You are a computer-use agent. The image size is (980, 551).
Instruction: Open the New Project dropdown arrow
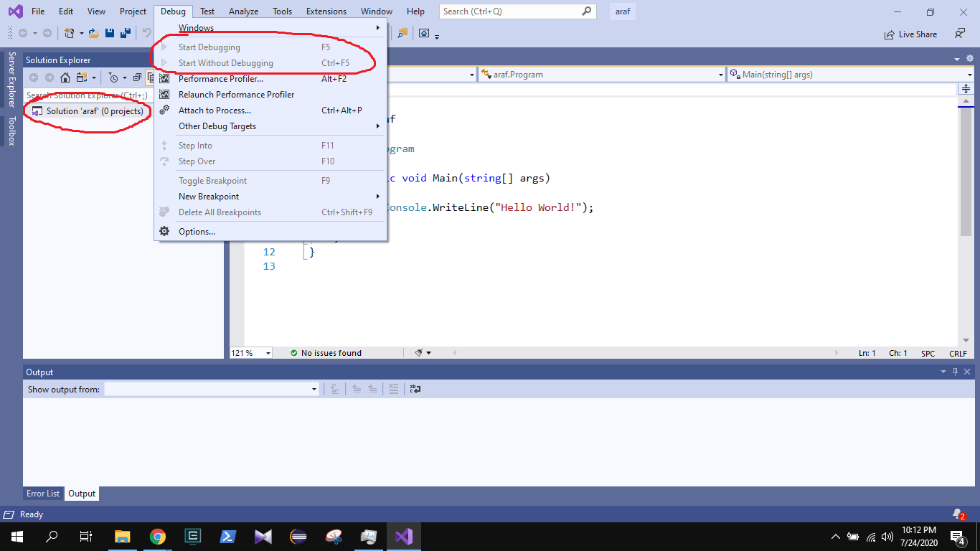(81, 33)
